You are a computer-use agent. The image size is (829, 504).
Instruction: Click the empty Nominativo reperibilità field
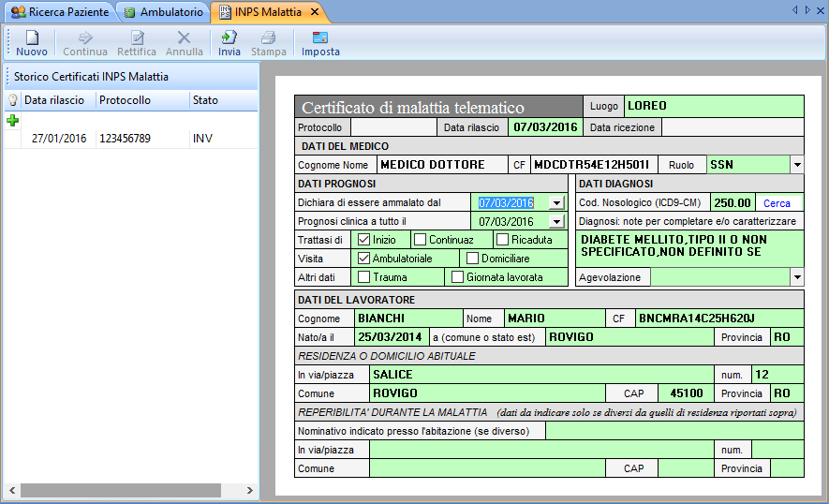point(674,431)
